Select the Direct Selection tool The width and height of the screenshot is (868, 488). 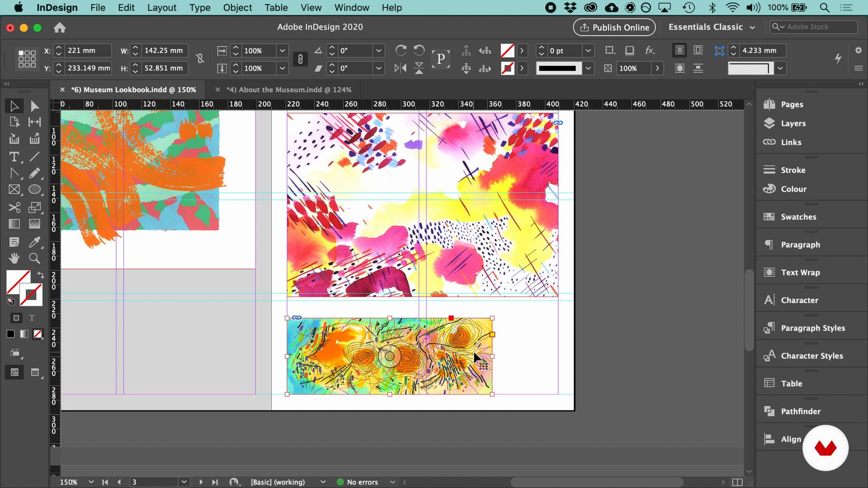point(34,106)
